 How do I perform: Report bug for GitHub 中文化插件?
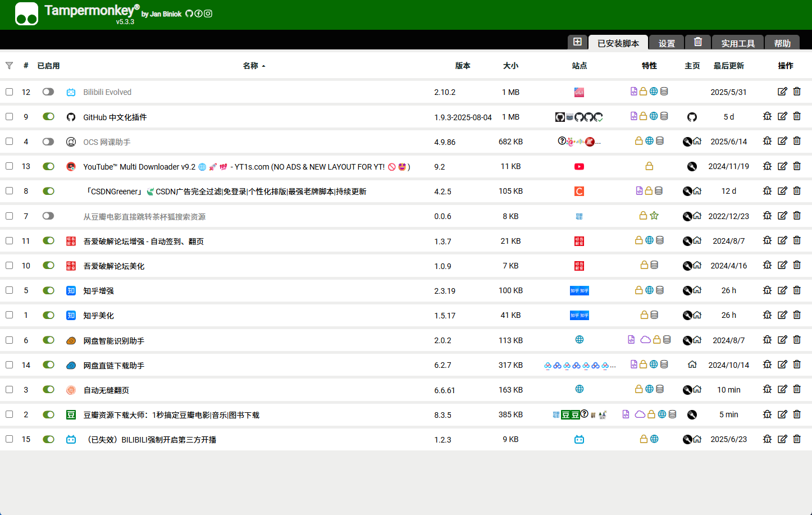[767, 116]
